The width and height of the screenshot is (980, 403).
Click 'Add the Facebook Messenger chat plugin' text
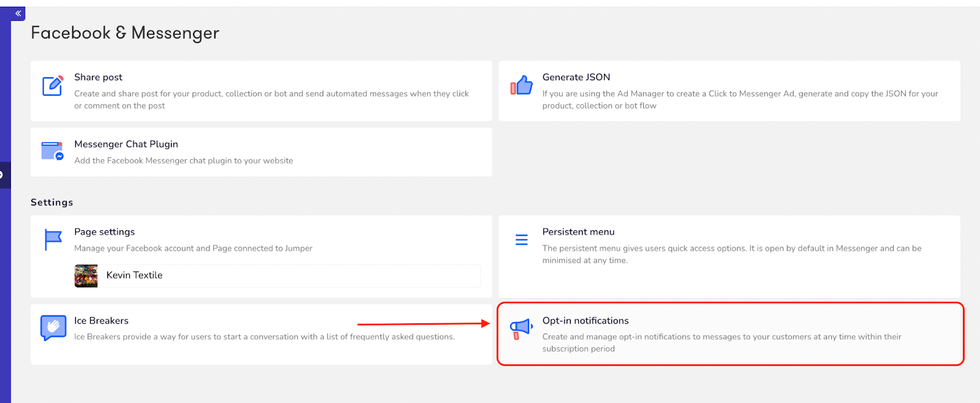tap(184, 160)
